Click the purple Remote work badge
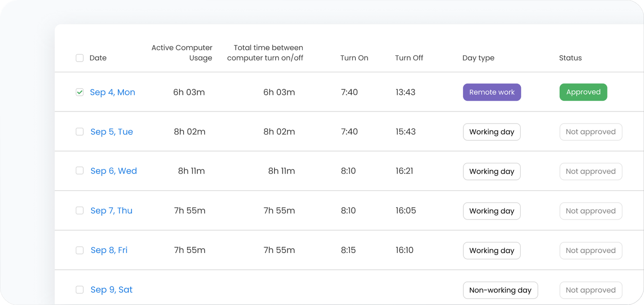Screen dimensions: 644x305 (491, 92)
